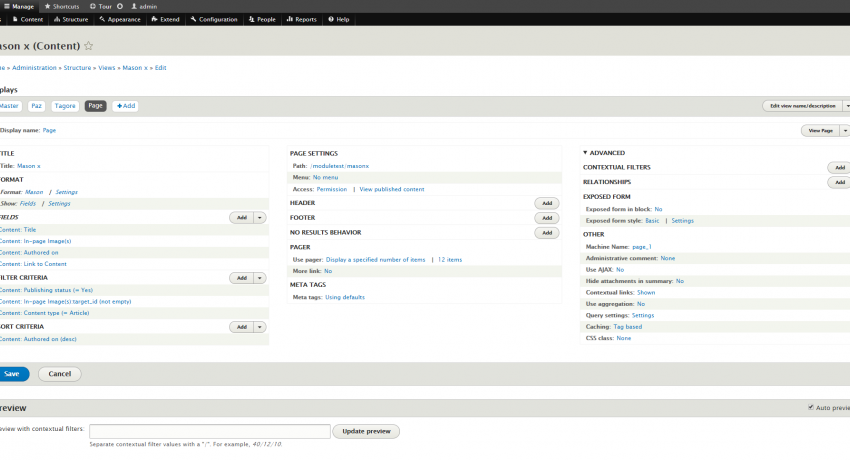Open the Content: In-page Image(s) field

[x=36, y=241]
